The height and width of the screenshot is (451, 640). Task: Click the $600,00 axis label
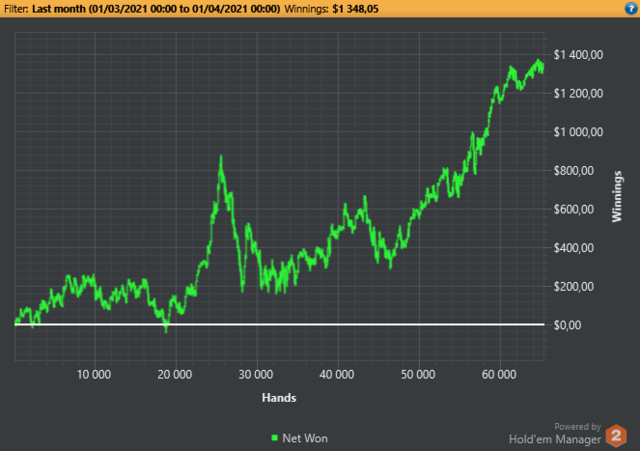click(574, 209)
